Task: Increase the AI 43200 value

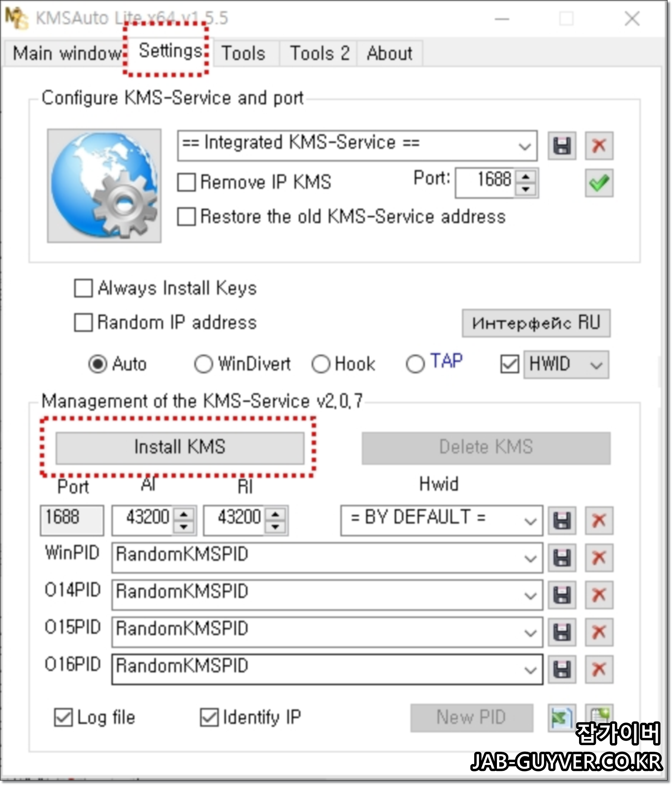Action: click(184, 514)
